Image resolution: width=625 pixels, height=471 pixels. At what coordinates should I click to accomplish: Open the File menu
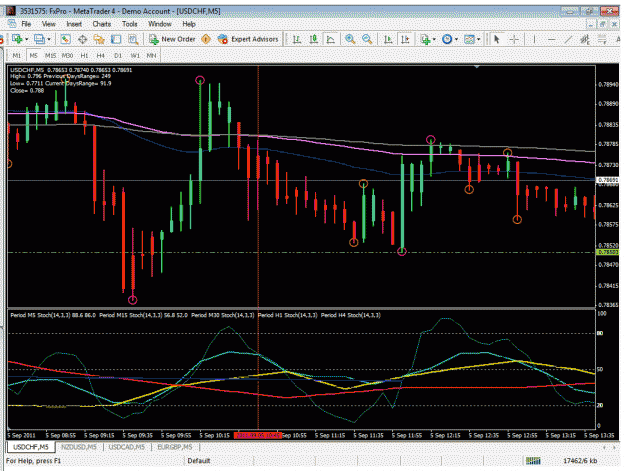coord(26,24)
